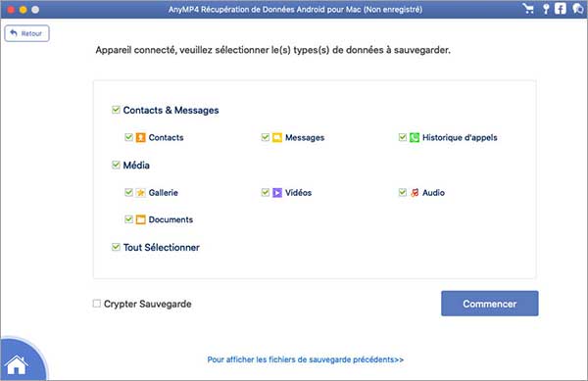Click the red Audio music icon
Viewport: 588px width, 381px height.
pos(415,193)
